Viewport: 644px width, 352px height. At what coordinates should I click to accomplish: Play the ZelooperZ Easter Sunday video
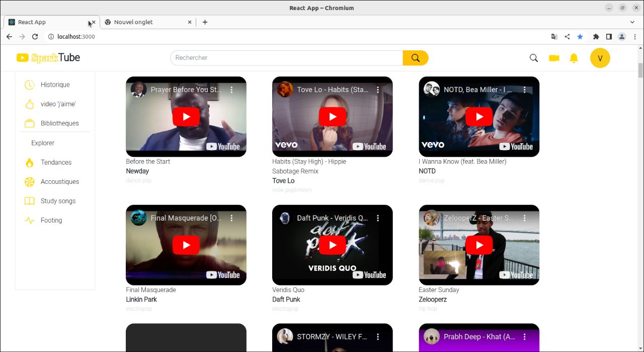479,245
